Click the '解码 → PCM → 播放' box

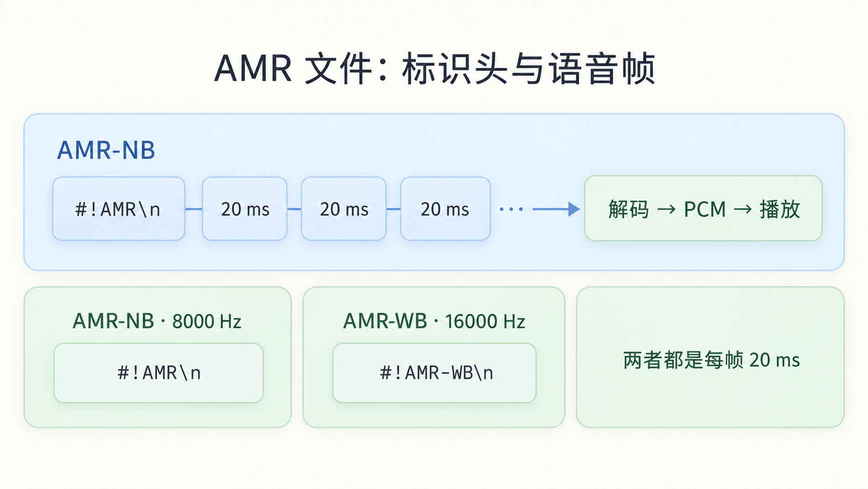point(703,208)
